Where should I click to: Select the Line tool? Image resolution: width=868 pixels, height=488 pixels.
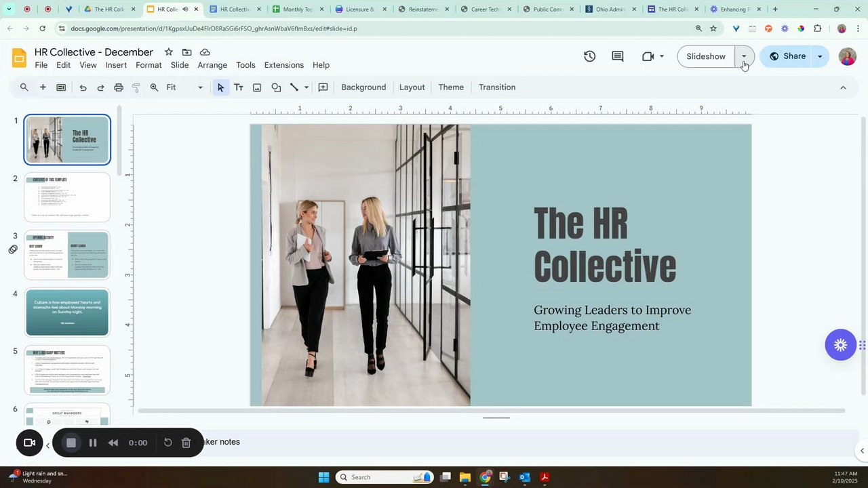pyautogui.click(x=294, y=87)
